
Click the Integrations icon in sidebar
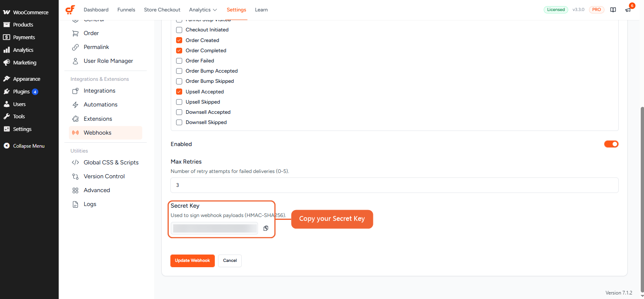(x=75, y=91)
